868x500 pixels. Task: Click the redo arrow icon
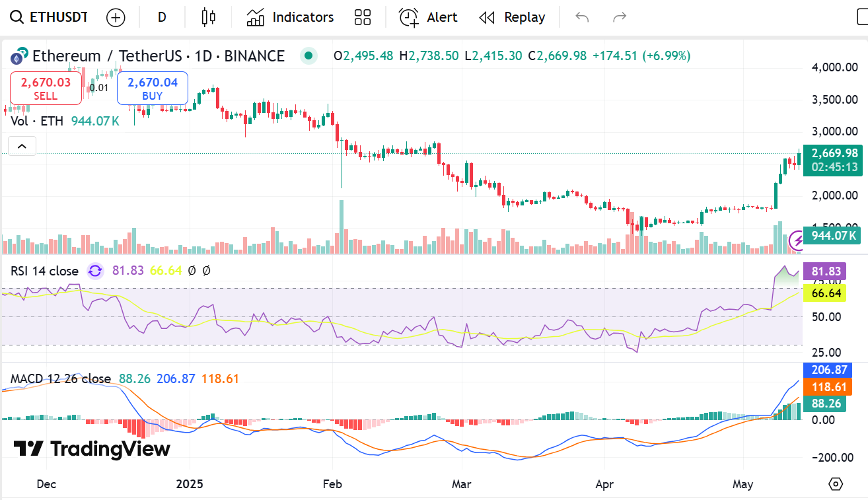point(620,18)
